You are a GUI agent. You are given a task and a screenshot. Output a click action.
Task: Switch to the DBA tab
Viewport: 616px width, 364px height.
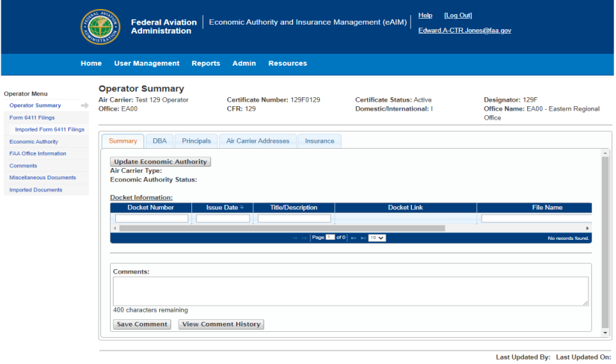click(159, 141)
